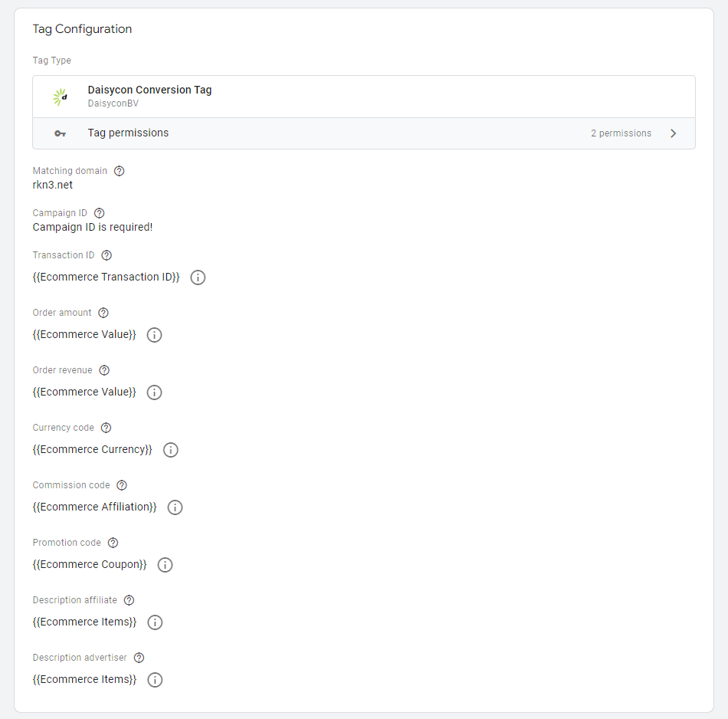
Task: Open the Tag permissions row
Action: (x=364, y=133)
